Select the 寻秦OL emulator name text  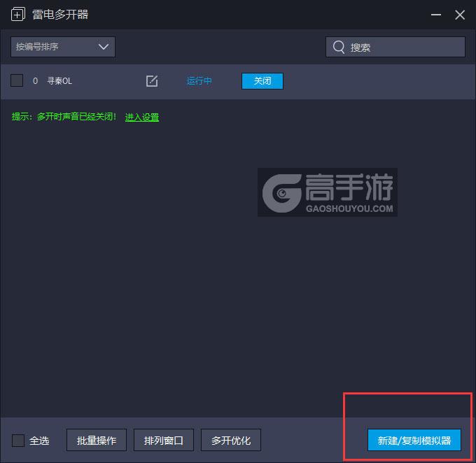pos(59,80)
